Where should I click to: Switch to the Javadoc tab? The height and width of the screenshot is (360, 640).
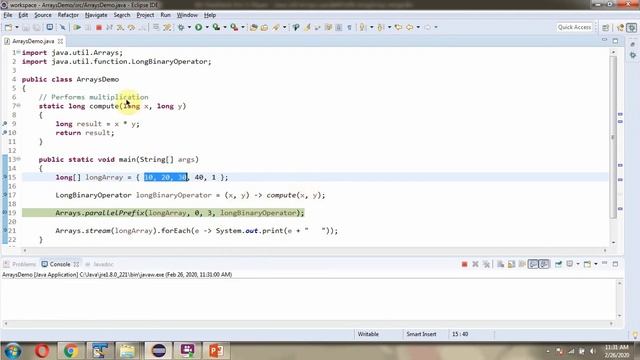[x=99, y=264]
